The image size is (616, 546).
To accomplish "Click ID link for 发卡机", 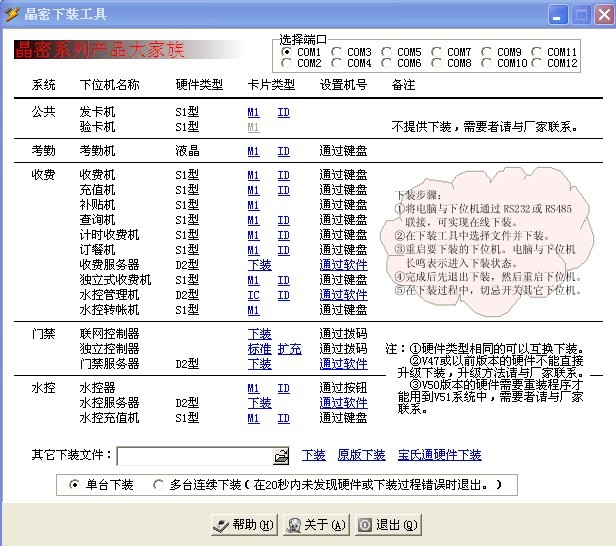I will (284, 113).
